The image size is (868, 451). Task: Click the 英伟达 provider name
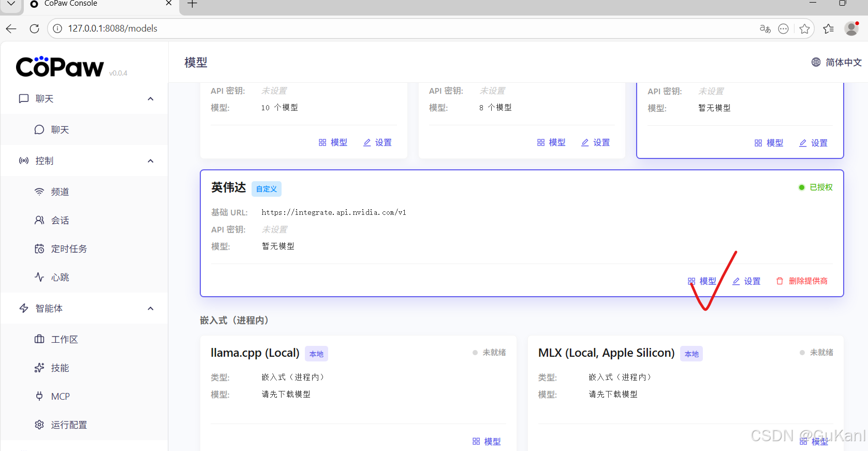(x=228, y=187)
